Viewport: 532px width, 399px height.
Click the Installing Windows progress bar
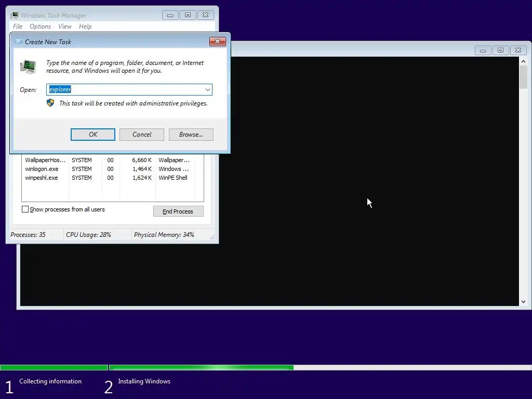(320, 367)
